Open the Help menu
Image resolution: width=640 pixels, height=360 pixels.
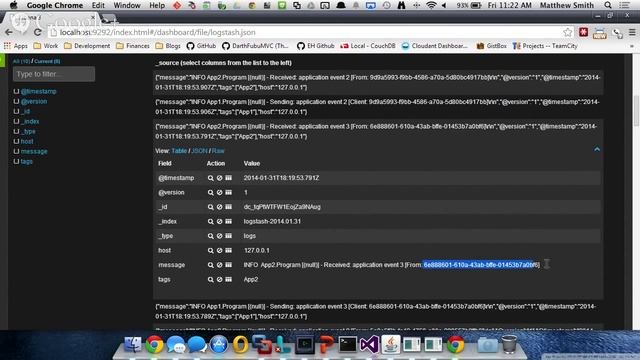157,5
